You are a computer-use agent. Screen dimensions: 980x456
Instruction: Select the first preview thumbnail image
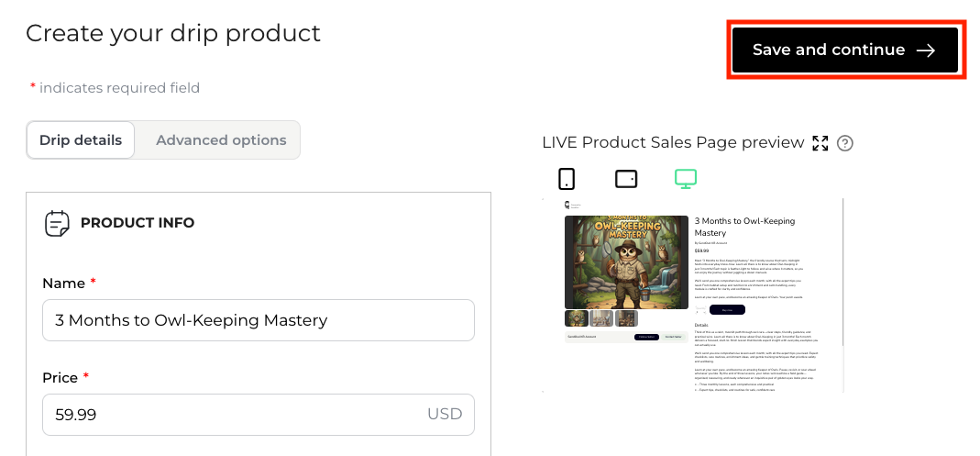[x=577, y=318]
